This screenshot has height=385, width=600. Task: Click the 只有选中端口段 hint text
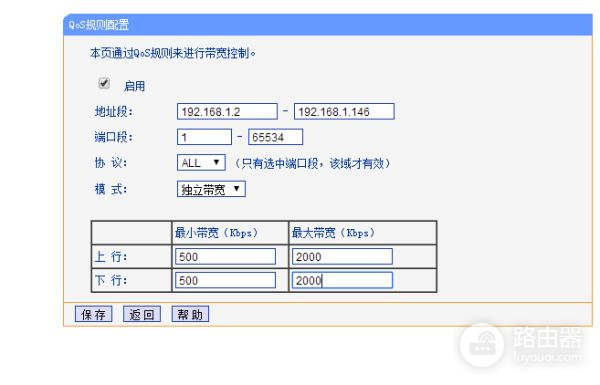(x=312, y=163)
